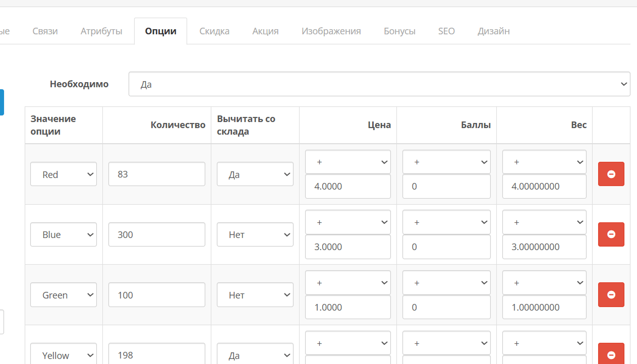Open subtract-stock dropdown in Green row
This screenshot has height=364, width=637.
[255, 295]
